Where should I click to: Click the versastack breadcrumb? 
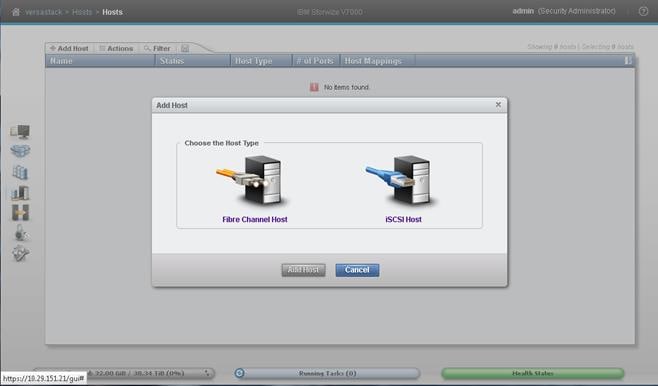(44, 12)
